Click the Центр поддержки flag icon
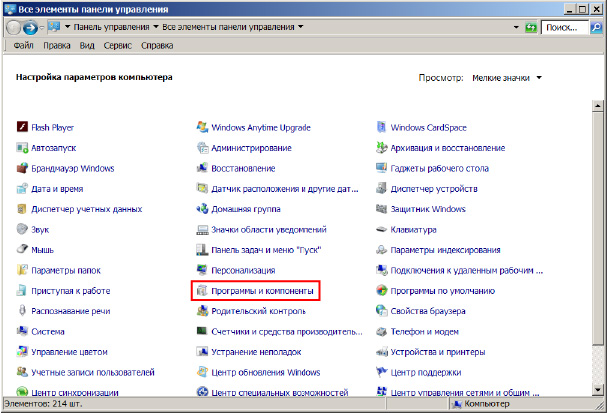The width and height of the screenshot is (607, 413). pyautogui.click(x=381, y=372)
